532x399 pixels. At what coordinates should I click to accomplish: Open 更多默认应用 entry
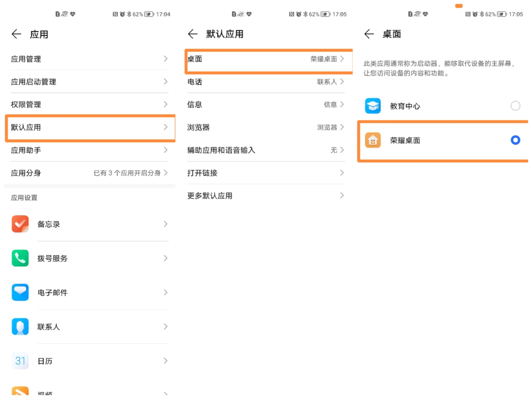point(266,196)
